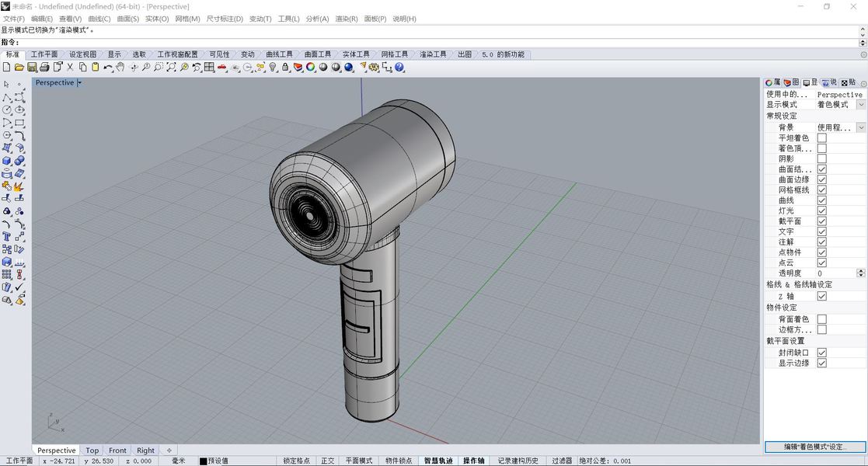
Task: Open the 曲面(S) menu
Action: [x=128, y=19]
